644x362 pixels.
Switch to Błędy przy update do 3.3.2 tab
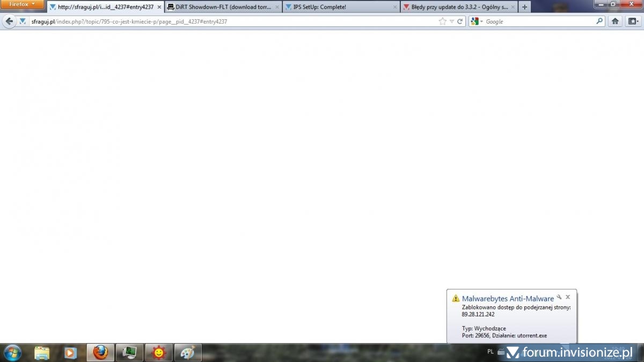click(x=459, y=7)
